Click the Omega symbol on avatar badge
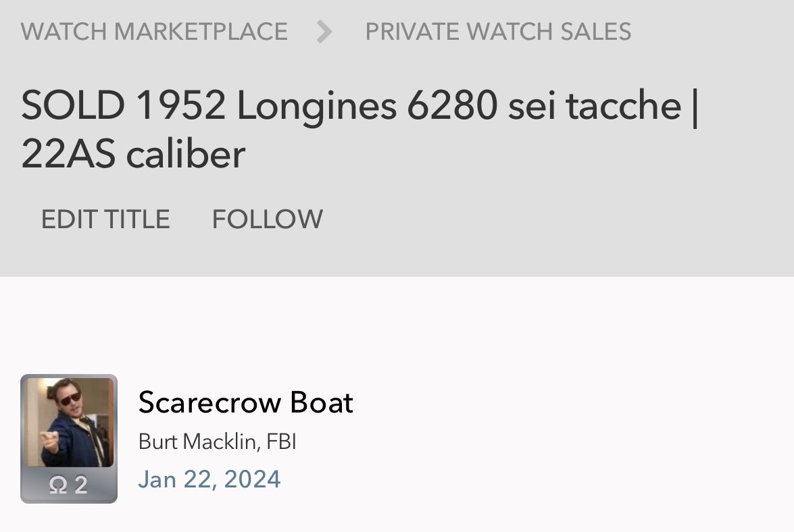This screenshot has height=532, width=794. [x=57, y=485]
